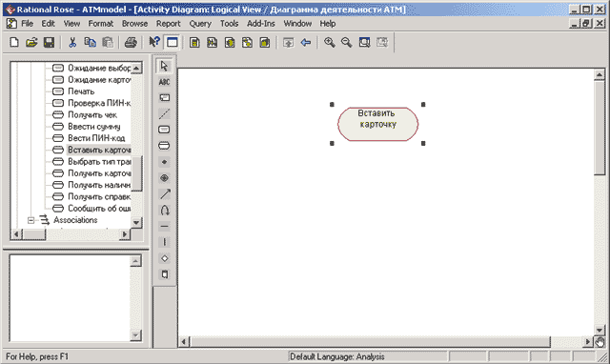
Task: Click the New model icon
Action: coord(14,42)
